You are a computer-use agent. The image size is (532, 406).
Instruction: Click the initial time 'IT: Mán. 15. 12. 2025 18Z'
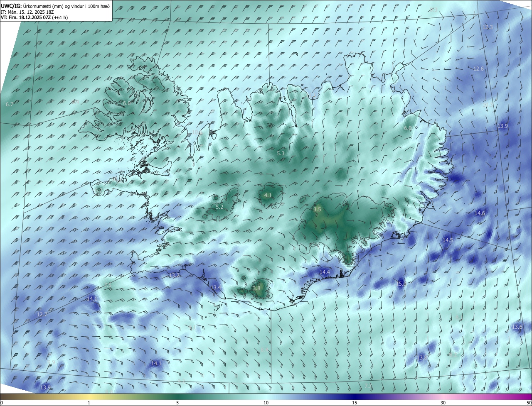(27, 12)
